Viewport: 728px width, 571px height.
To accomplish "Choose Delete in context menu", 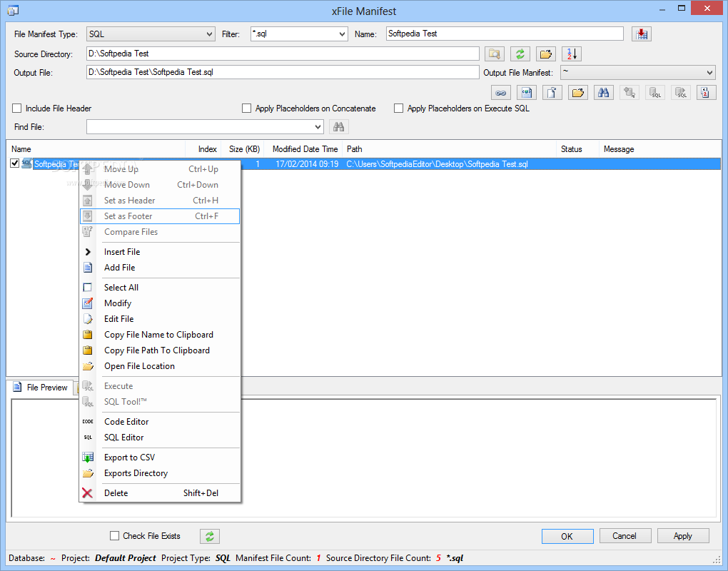I will (x=160, y=493).
